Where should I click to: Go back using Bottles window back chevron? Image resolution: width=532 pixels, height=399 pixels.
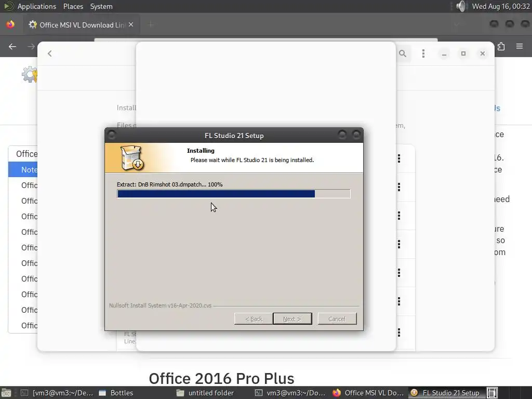pyautogui.click(x=50, y=54)
